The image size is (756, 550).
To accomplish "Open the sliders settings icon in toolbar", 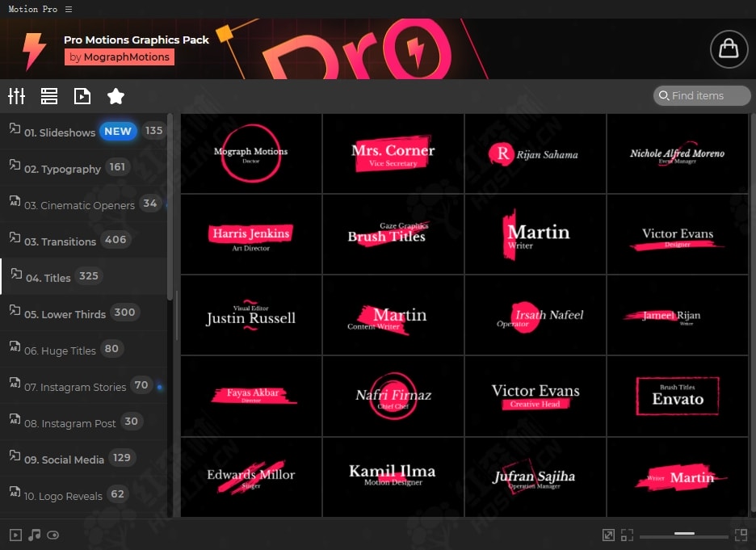I will [16, 96].
